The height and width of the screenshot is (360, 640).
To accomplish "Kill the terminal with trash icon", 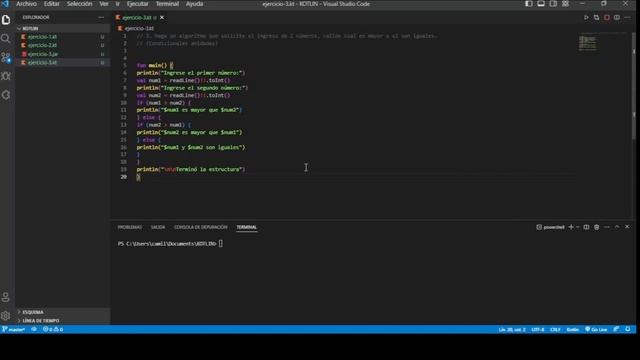I will click(596, 227).
